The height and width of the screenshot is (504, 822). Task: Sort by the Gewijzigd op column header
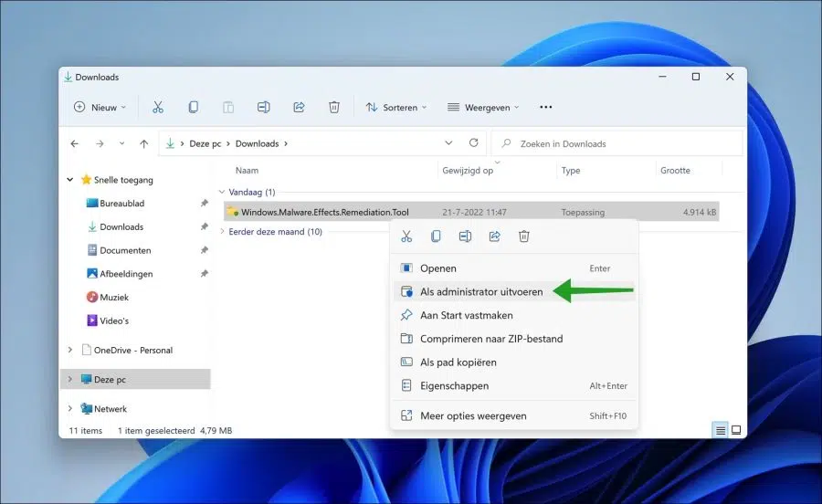tap(468, 170)
